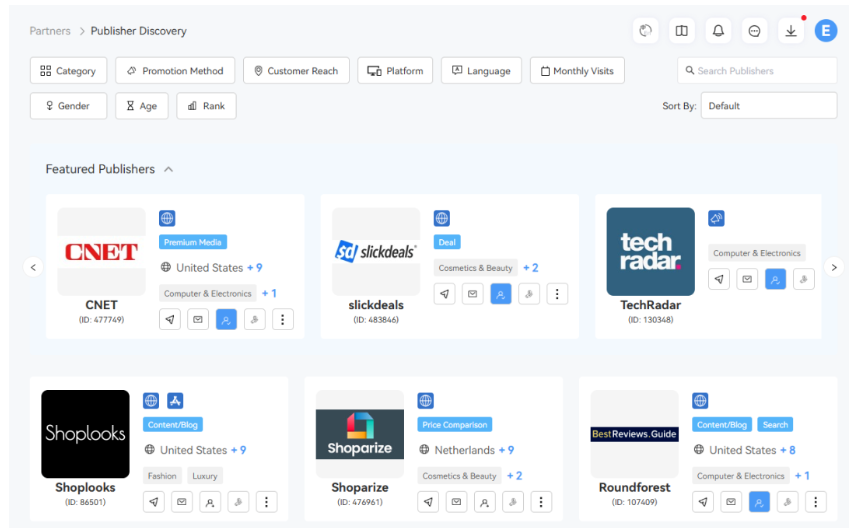Screen dimensions: 857x528
Task: Open the Sort By dropdown
Action: pos(768,106)
